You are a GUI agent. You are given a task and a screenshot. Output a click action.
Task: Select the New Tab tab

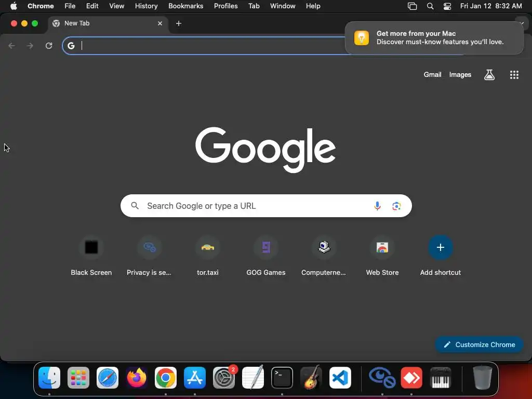(108, 23)
